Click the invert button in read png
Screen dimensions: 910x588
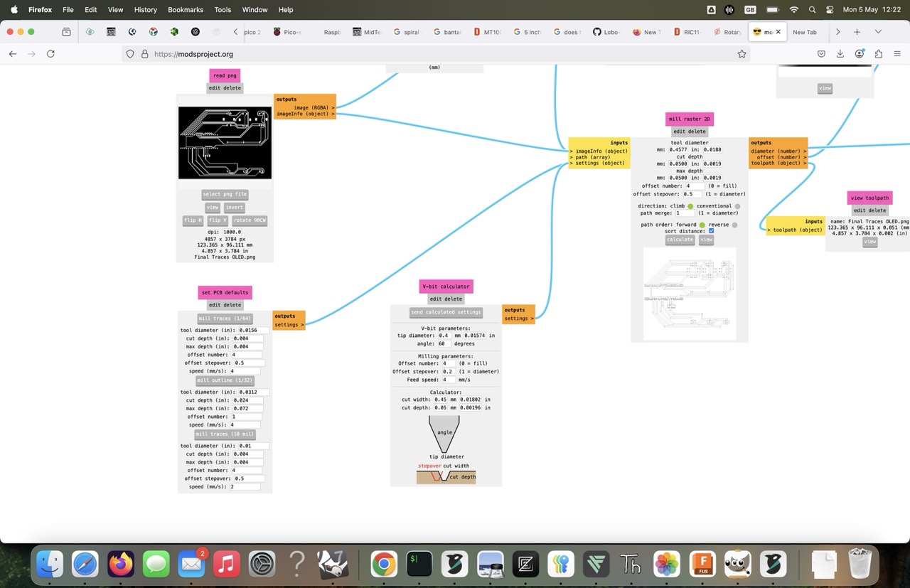click(x=235, y=208)
